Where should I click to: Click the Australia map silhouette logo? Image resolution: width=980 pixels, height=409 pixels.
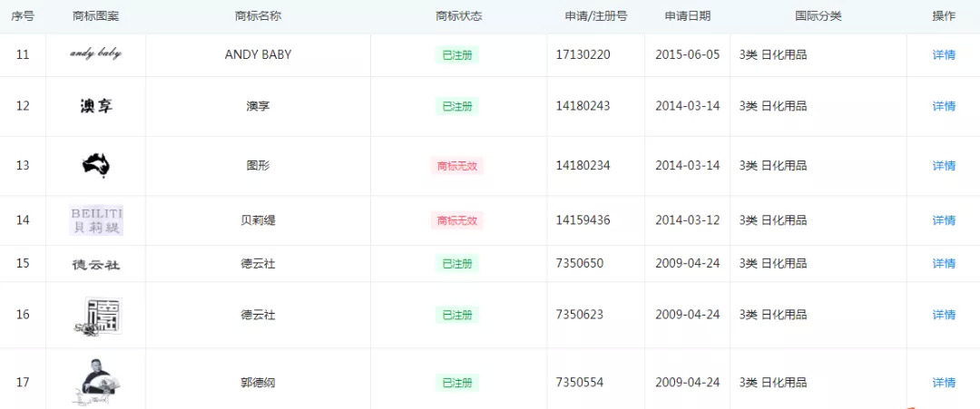click(96, 165)
